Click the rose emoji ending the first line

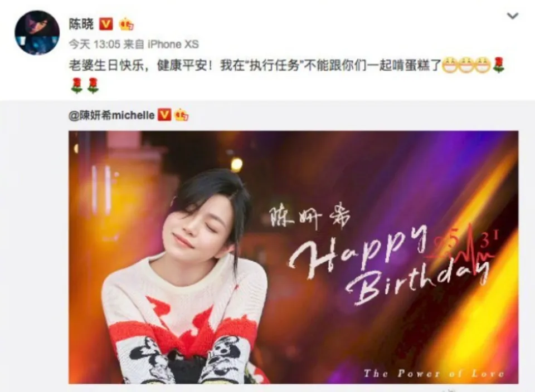pos(498,65)
